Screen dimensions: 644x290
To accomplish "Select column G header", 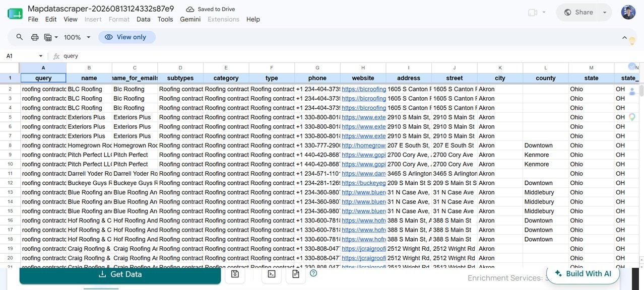I will [317, 68].
